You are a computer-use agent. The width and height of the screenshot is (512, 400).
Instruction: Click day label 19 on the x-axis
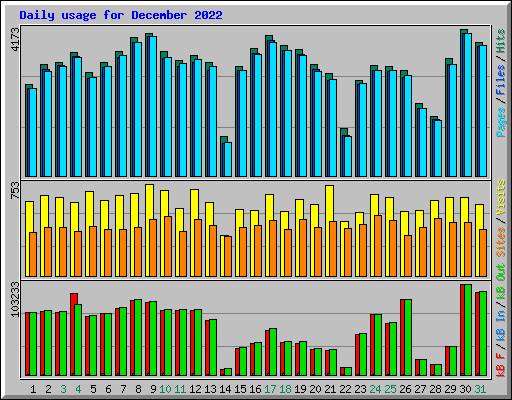click(x=300, y=389)
